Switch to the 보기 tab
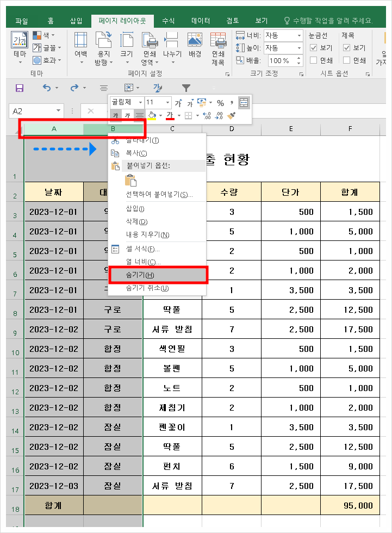 click(x=262, y=21)
